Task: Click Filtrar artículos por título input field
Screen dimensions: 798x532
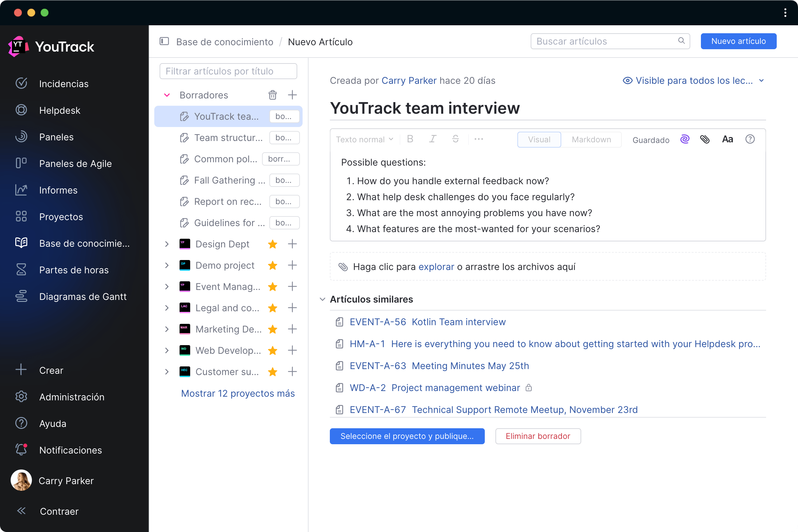Action: click(x=229, y=70)
